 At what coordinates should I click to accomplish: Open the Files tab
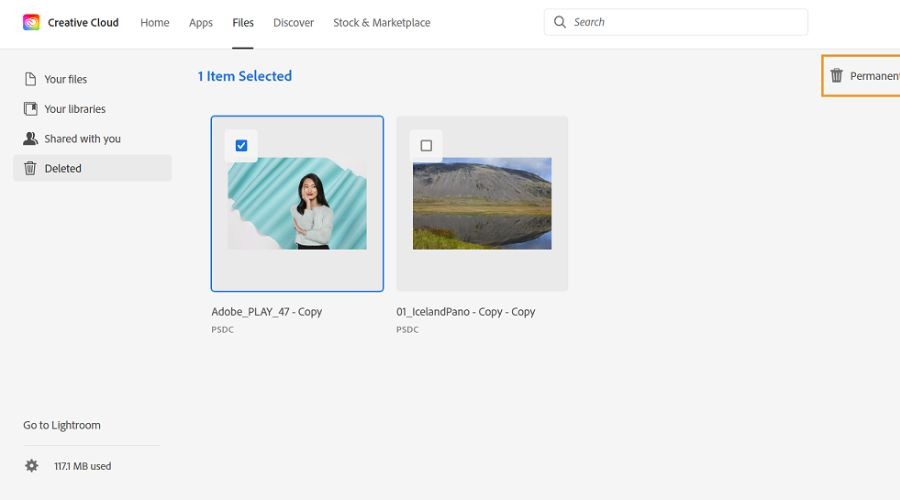[x=243, y=23]
